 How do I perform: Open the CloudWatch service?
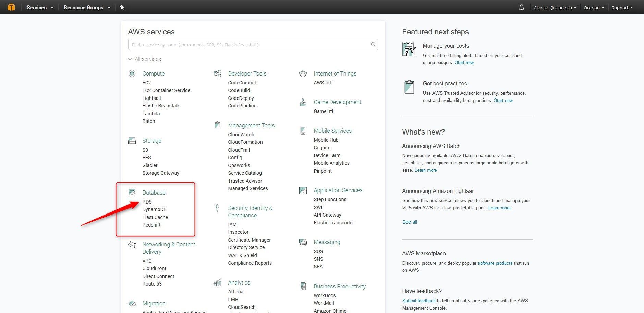241,135
